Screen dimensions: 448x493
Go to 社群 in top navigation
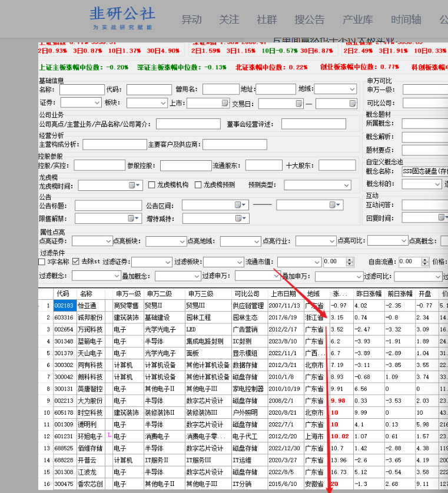click(x=267, y=20)
